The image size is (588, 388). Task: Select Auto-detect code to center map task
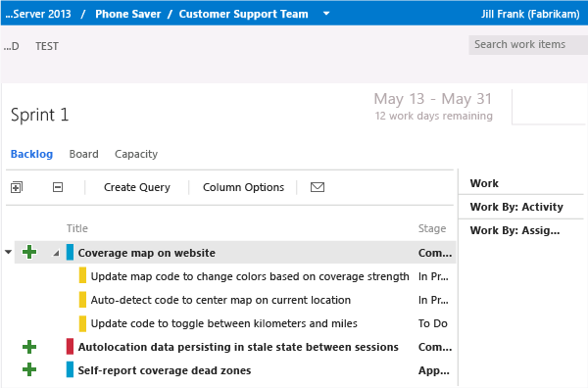(x=220, y=300)
